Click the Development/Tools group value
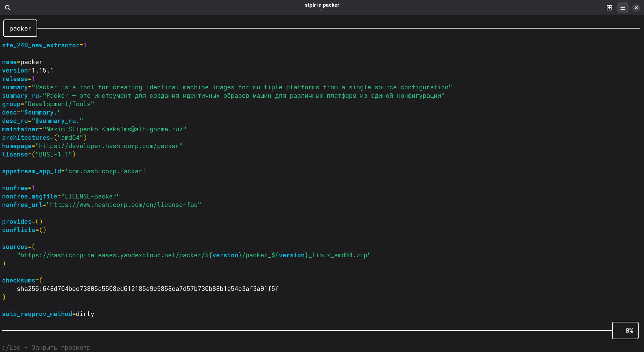 (59, 104)
